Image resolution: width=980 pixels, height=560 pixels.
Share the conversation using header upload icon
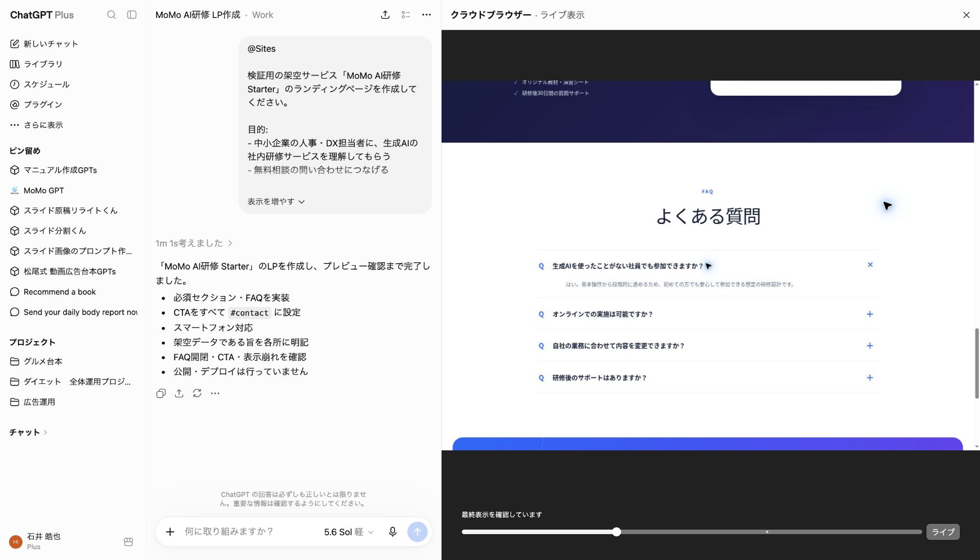385,15
